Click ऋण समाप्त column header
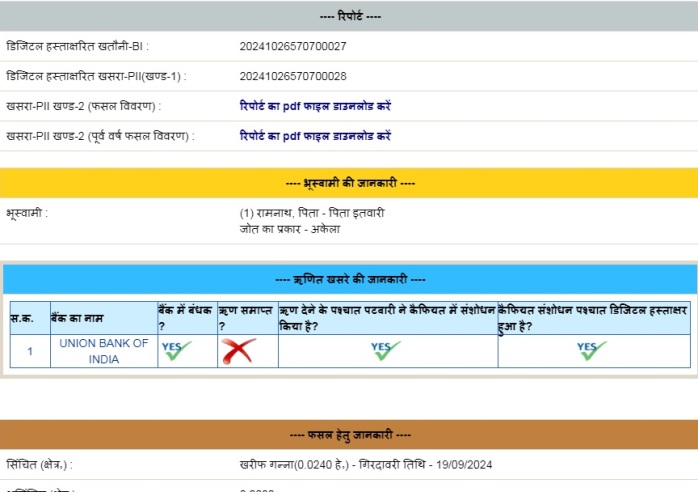Image resolution: width=698 pixels, height=492 pixels. tap(248, 318)
